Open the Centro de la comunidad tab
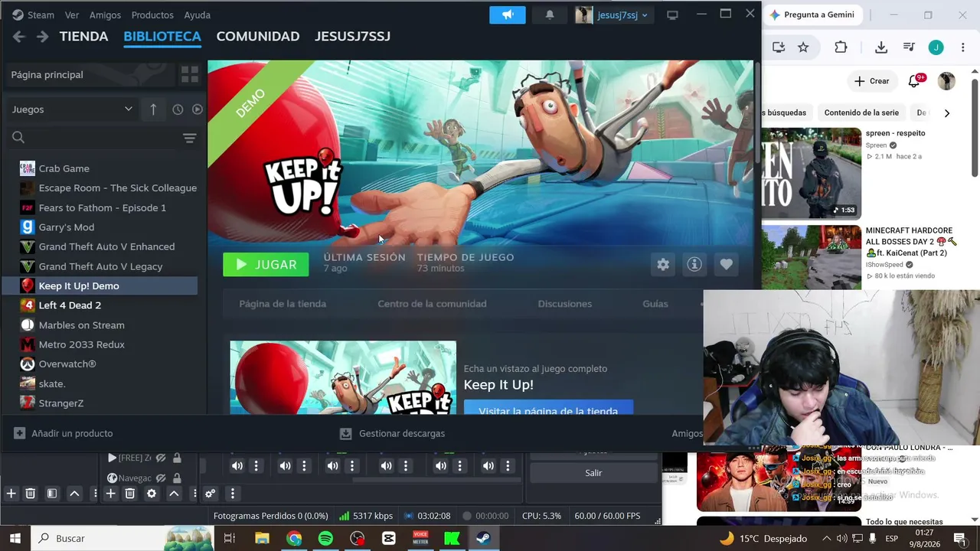The image size is (980, 551). (x=432, y=304)
